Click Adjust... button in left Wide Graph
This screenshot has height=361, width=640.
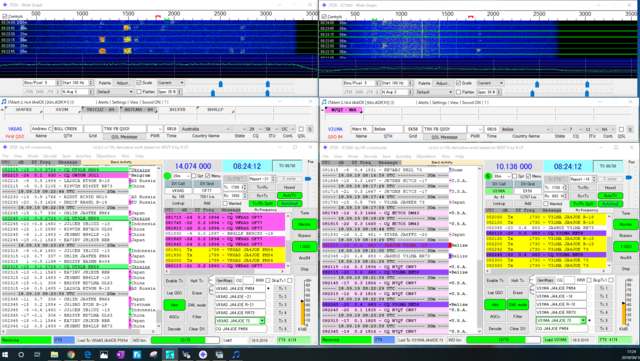click(x=123, y=83)
